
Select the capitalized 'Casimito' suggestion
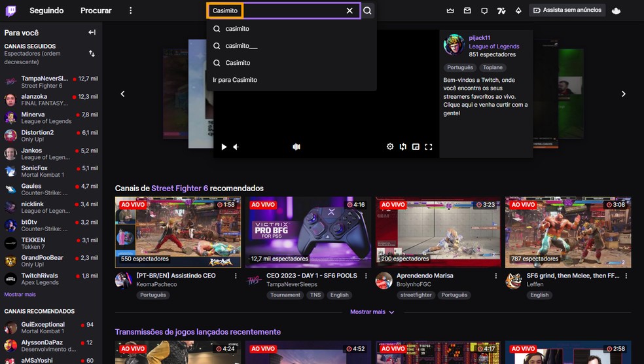[x=291, y=63]
